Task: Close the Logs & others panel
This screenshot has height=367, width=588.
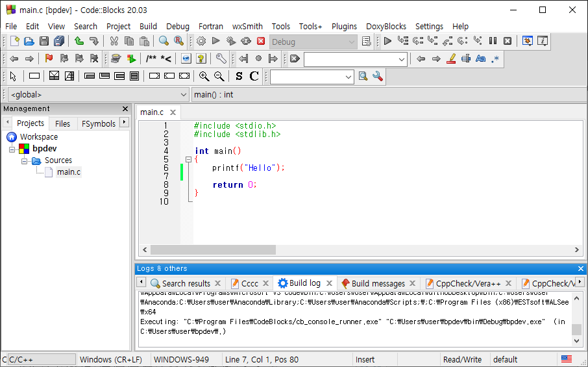Action: (580, 268)
